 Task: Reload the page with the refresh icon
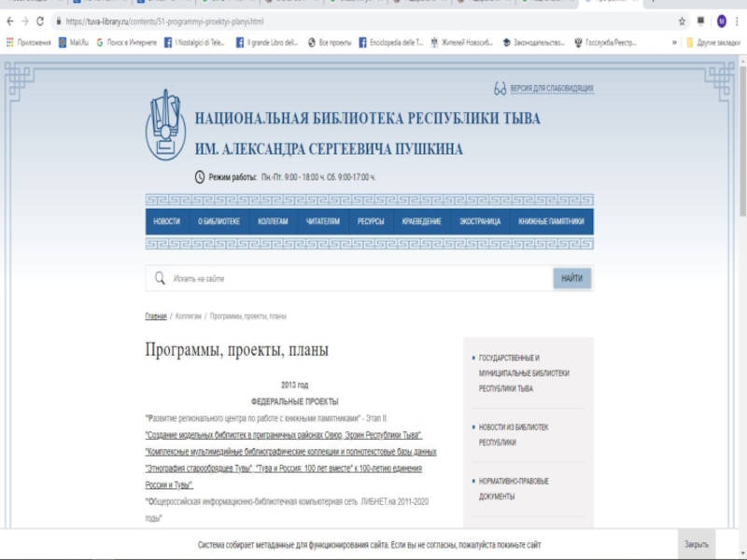coord(40,21)
